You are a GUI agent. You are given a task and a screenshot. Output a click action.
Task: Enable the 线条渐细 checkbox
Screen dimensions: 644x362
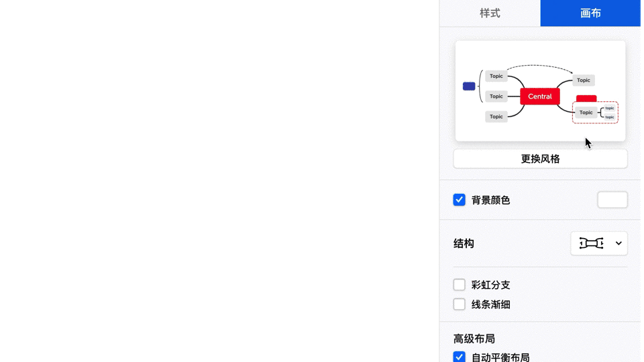[x=459, y=304]
